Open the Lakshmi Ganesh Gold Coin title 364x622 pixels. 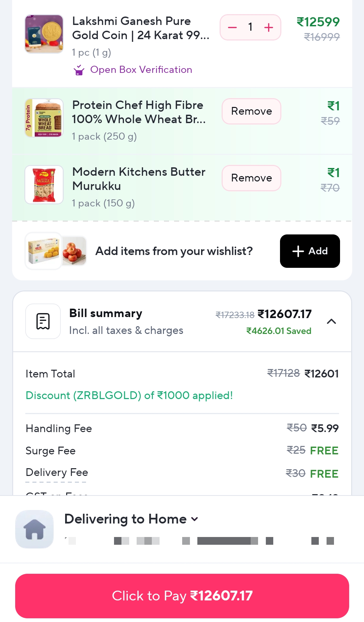tap(140, 28)
